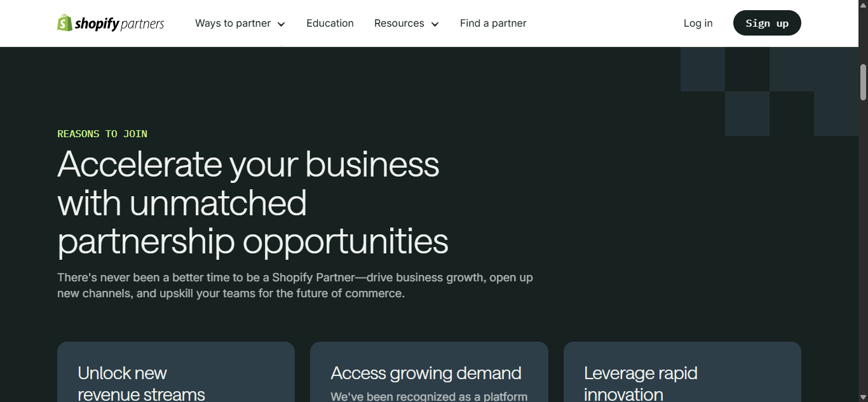Image resolution: width=868 pixels, height=402 pixels.
Task: Click the scrollbar track below the thumb
Action: tap(863, 254)
